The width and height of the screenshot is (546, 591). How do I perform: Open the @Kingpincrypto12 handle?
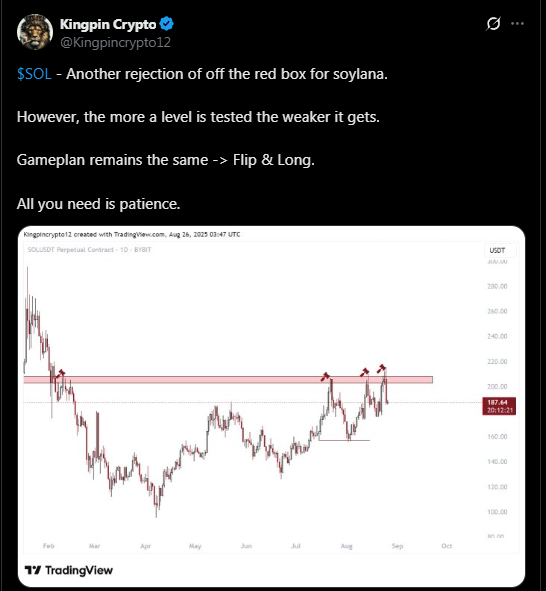point(115,42)
